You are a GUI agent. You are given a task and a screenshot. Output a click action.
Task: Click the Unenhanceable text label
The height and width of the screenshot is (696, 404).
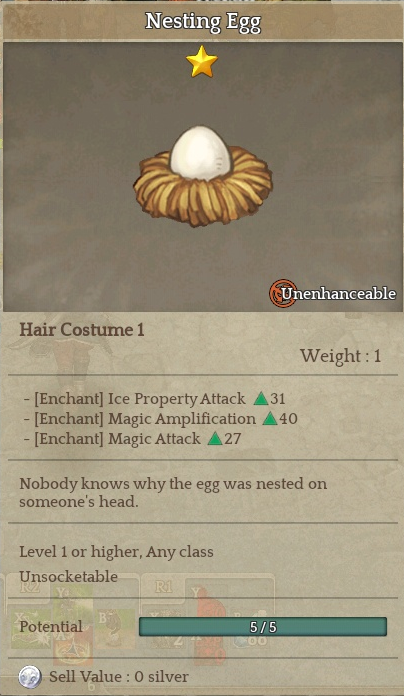pos(338,293)
